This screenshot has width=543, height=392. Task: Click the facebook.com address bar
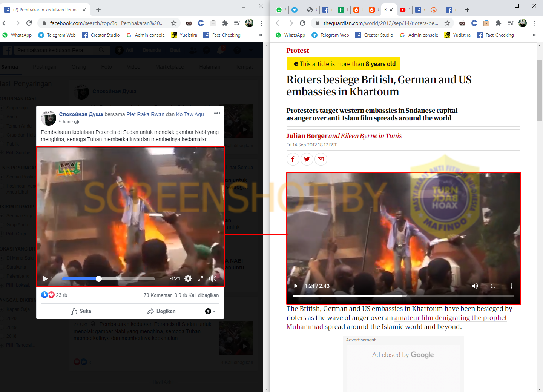coord(107,23)
